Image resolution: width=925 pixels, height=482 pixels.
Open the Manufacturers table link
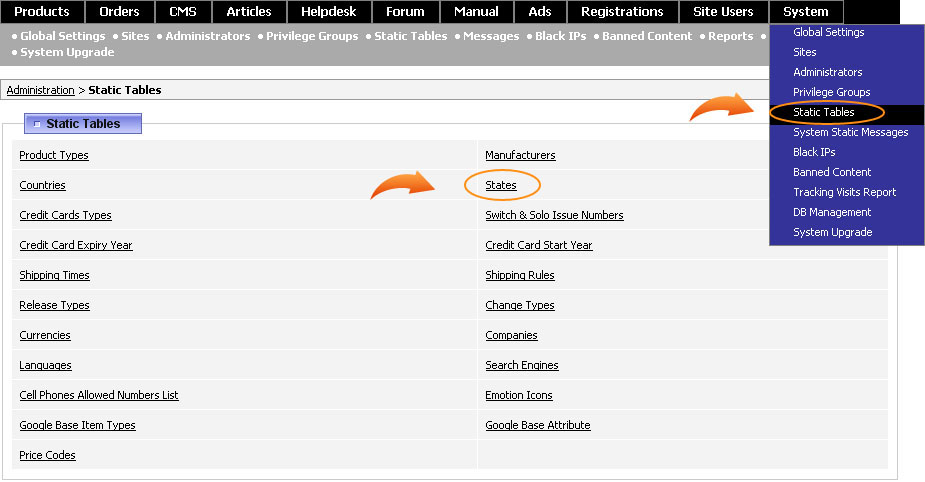[x=520, y=155]
